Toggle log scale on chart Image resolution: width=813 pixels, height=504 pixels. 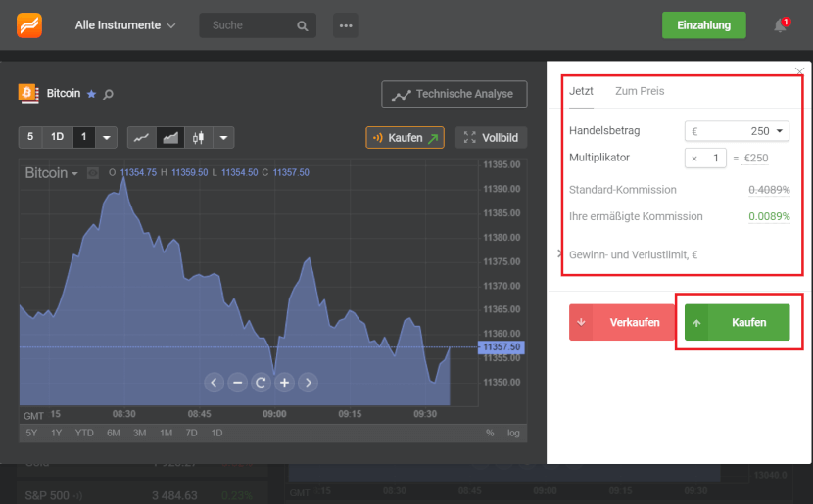click(513, 433)
